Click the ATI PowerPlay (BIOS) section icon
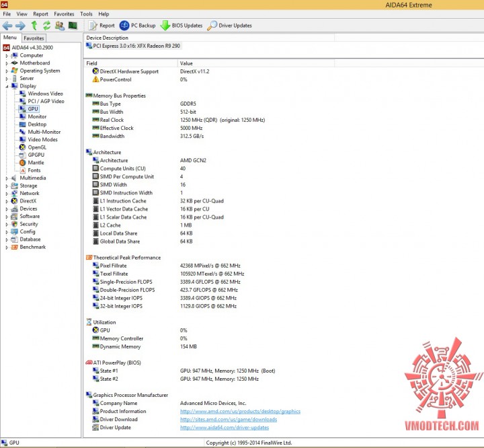 pyautogui.click(x=89, y=363)
